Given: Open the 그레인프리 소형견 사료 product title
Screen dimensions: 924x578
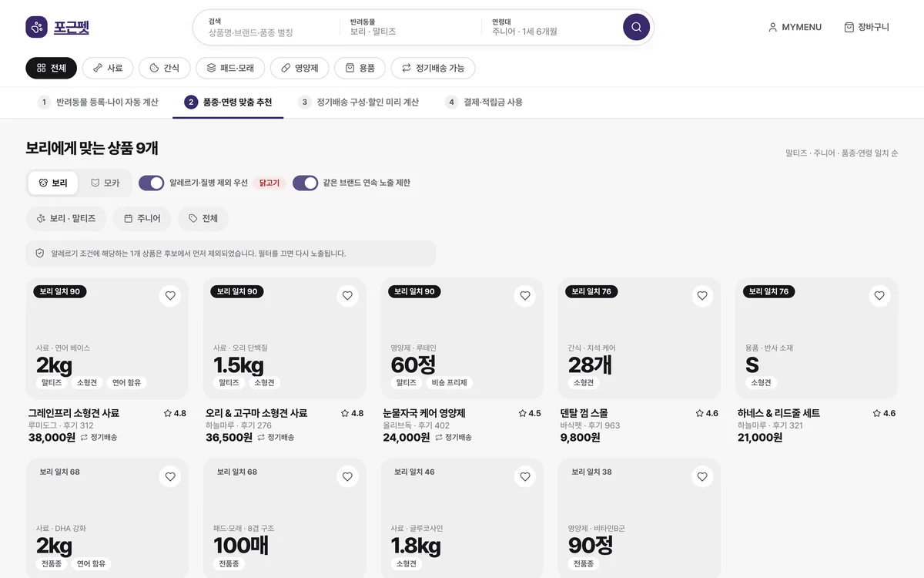Looking at the screenshot, I should click(74, 413).
